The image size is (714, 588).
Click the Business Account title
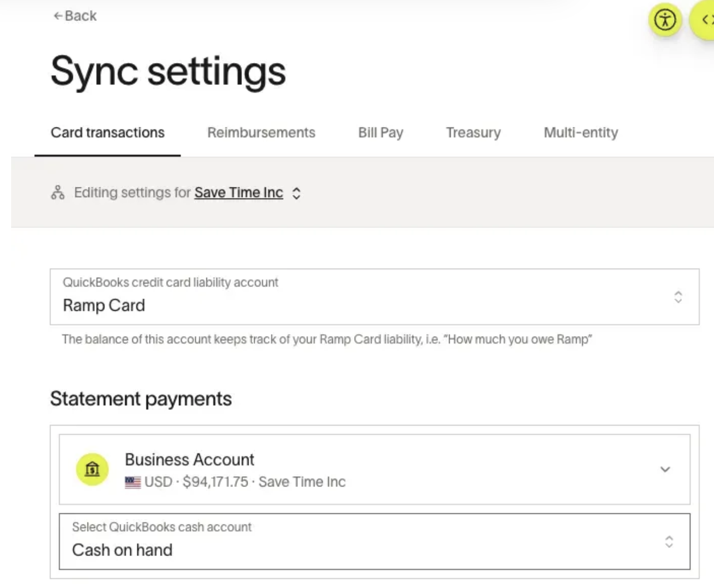click(190, 460)
